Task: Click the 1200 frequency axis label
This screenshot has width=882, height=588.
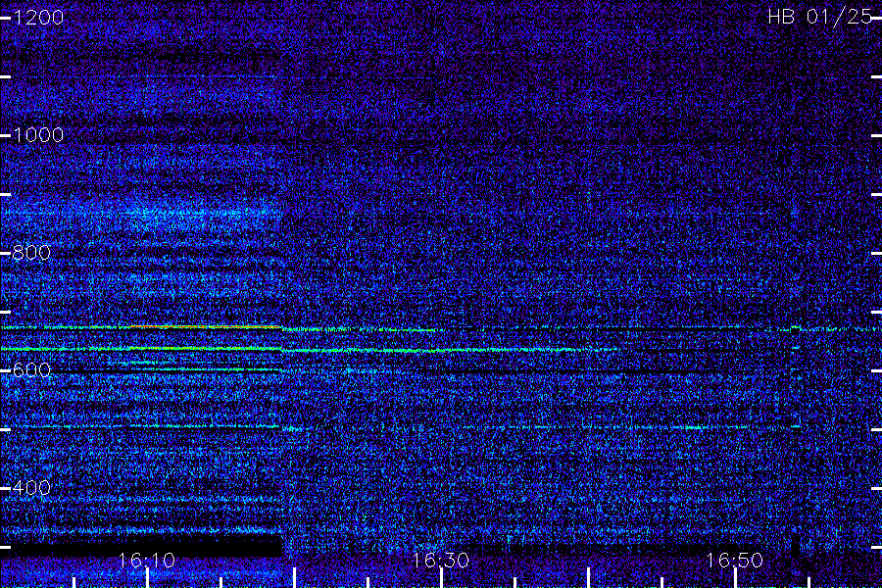Action: (x=38, y=18)
